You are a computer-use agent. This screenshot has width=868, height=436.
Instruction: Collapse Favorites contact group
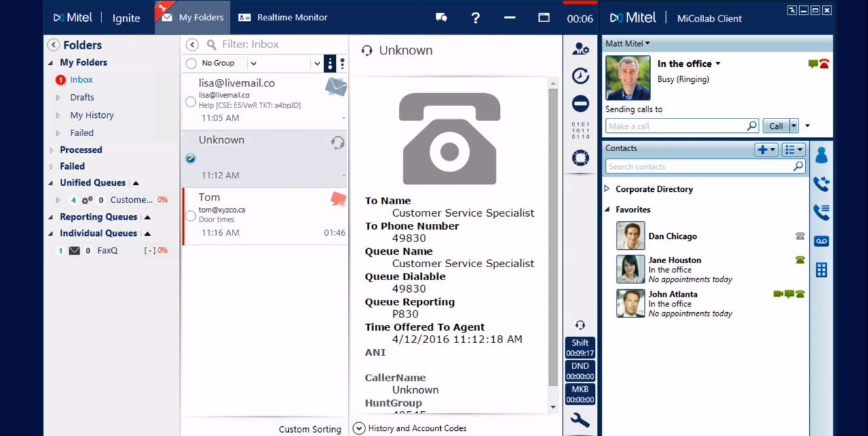pos(607,209)
